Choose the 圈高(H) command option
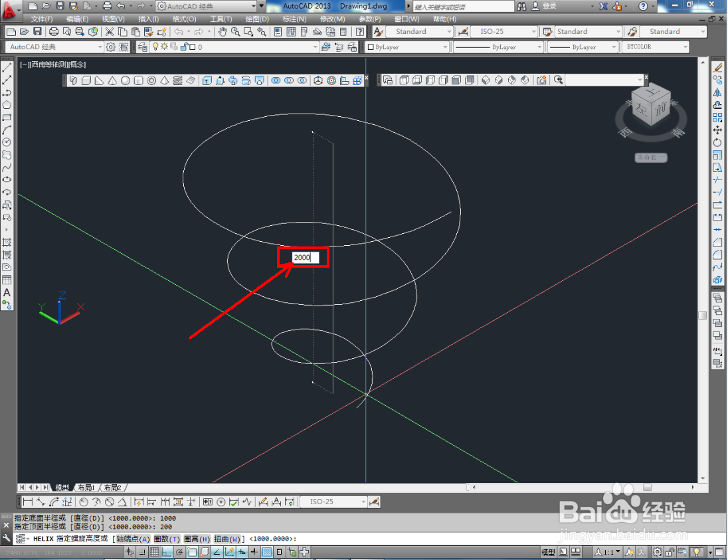Screen dimensions: 728x560 [x=197, y=539]
